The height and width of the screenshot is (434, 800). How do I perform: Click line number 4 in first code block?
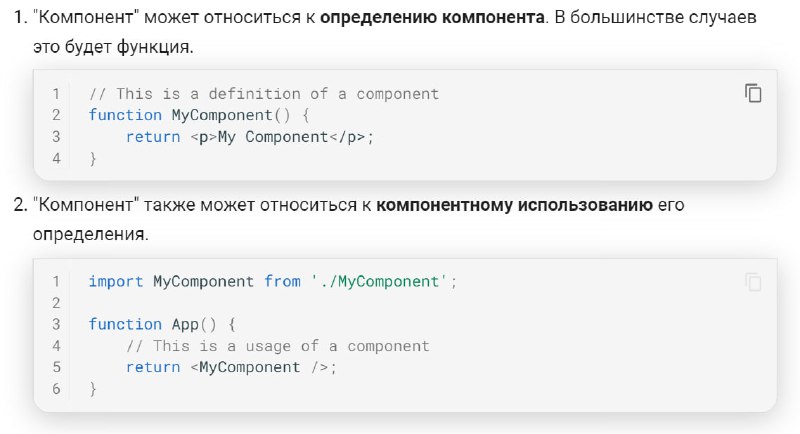(56, 158)
